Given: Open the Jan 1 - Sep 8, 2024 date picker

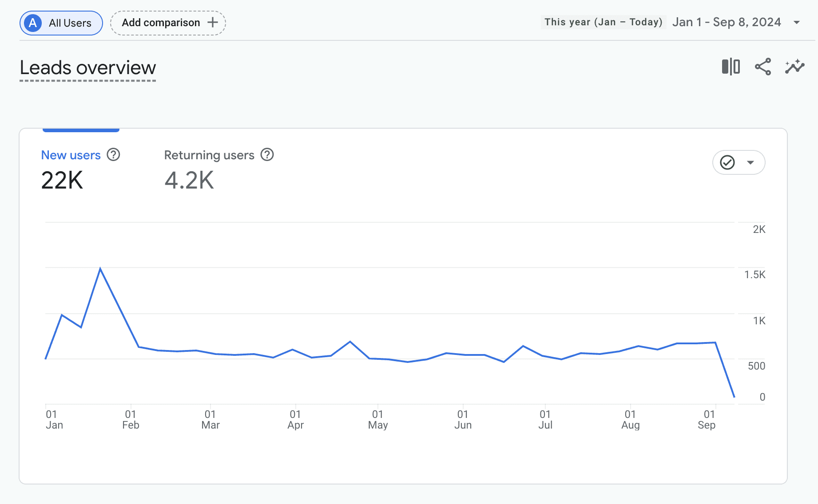Looking at the screenshot, I should point(727,22).
